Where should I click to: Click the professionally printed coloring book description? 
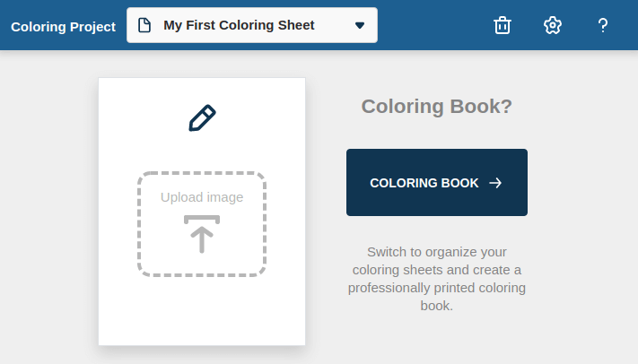tap(437, 279)
